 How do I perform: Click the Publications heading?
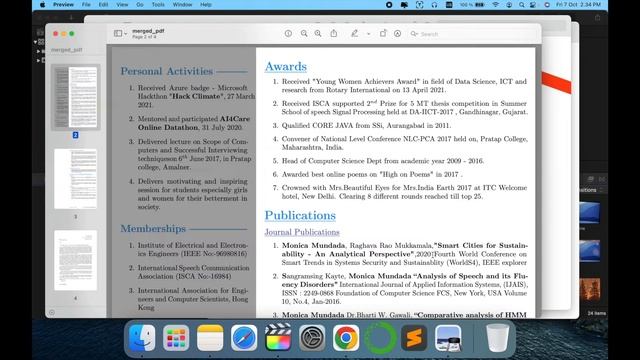point(300,215)
